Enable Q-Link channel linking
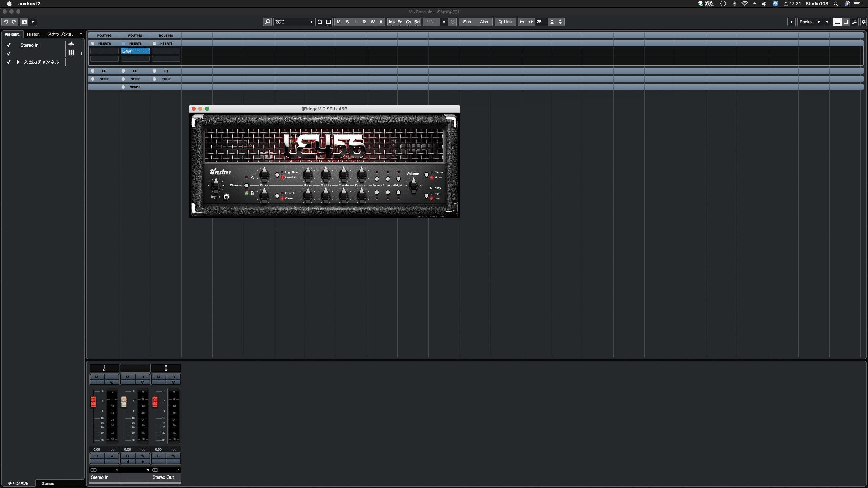Viewport: 868px width, 488px height. tap(505, 22)
